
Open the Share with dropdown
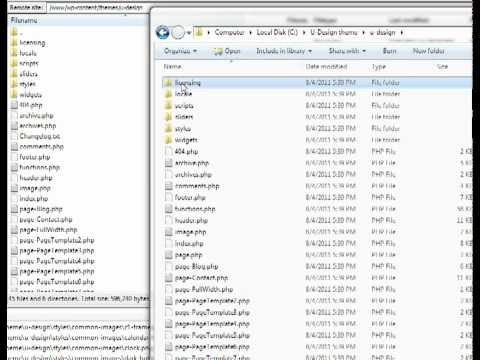click(347, 51)
